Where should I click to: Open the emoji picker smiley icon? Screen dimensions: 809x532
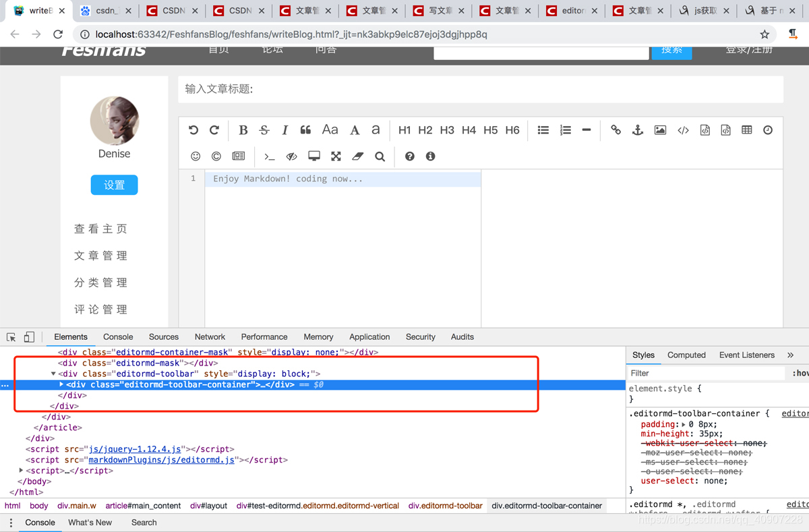tap(196, 156)
